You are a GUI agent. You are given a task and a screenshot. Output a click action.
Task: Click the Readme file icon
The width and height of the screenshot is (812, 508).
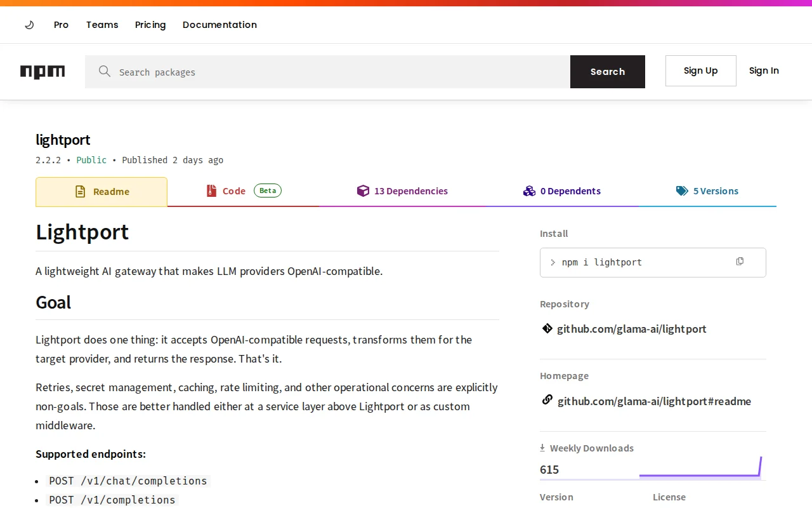pyautogui.click(x=80, y=191)
